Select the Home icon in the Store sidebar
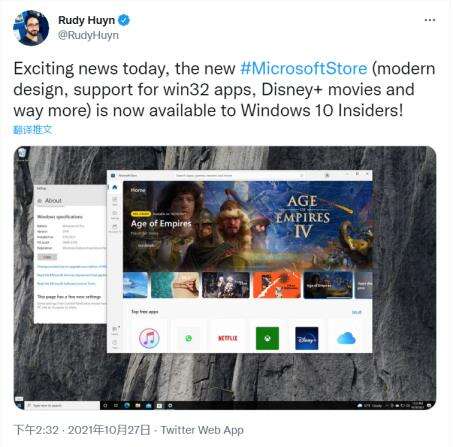 (x=115, y=187)
